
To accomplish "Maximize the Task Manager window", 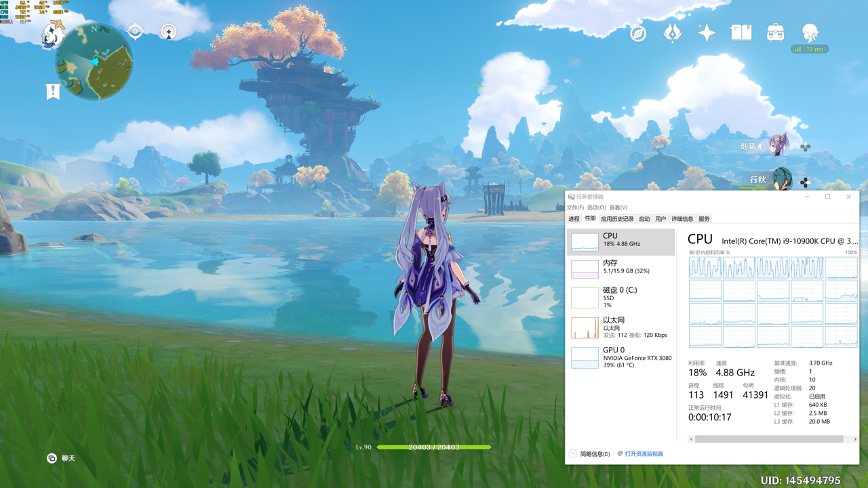I will click(x=828, y=197).
